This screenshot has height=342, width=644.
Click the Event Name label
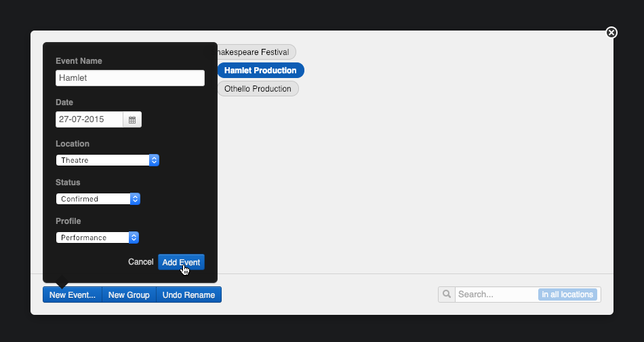(x=79, y=61)
